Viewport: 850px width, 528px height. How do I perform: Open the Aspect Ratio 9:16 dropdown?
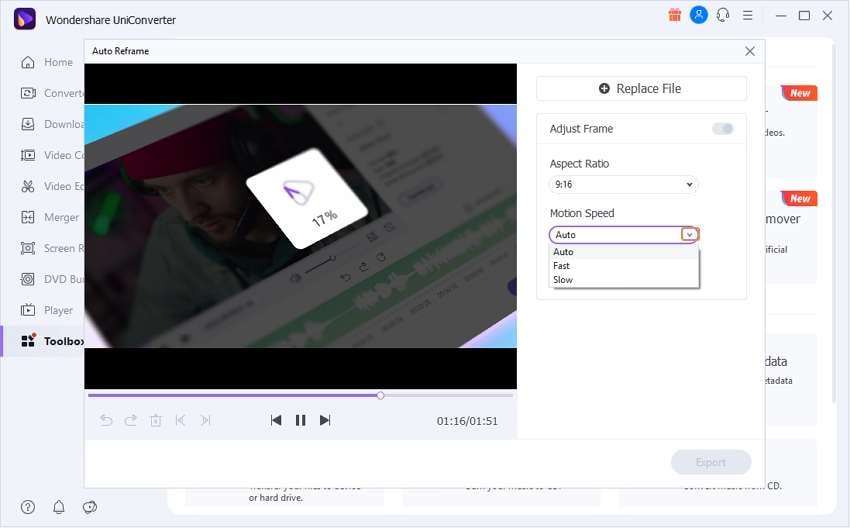(623, 185)
